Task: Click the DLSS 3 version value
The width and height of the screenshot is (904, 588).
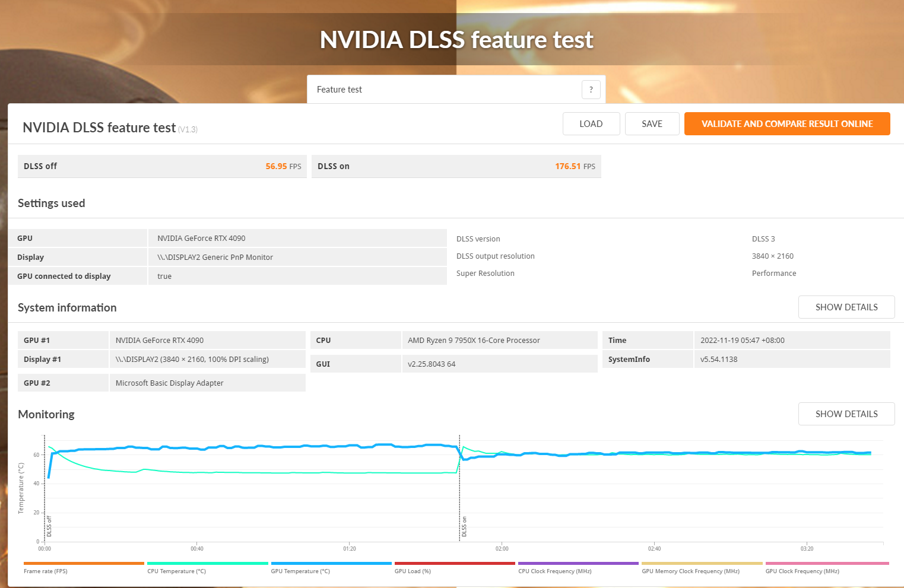Action: click(x=763, y=239)
